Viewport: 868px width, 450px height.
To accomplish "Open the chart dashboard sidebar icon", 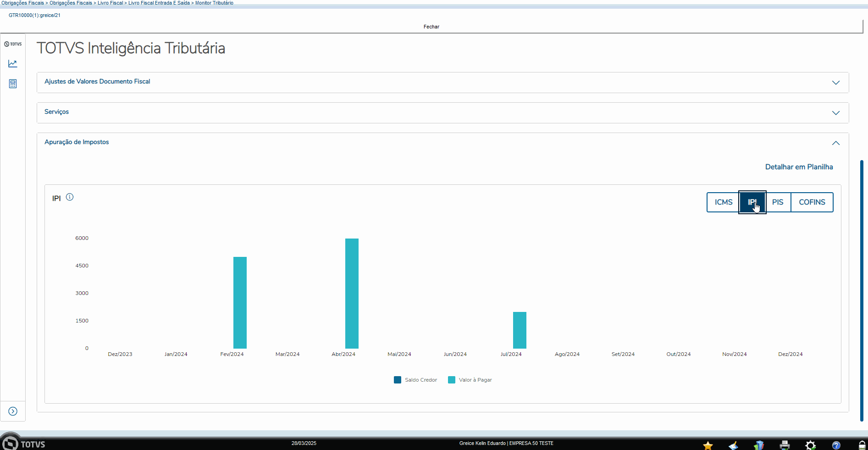I will (x=13, y=64).
